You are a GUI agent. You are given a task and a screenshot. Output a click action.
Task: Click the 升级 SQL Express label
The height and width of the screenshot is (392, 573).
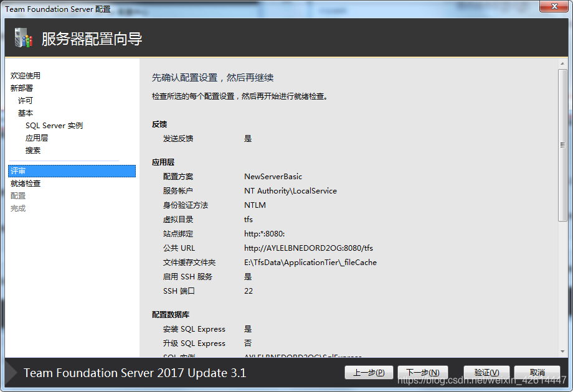pyautogui.click(x=194, y=343)
